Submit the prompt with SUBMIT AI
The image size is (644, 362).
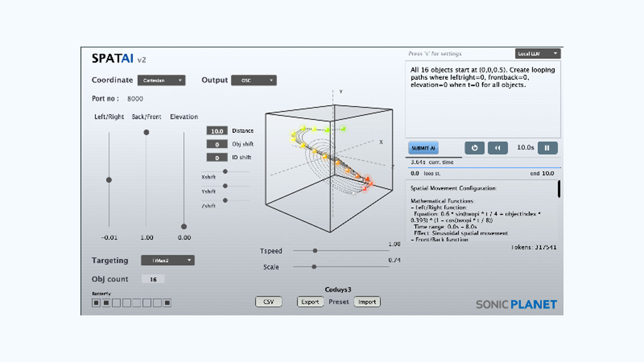click(x=423, y=148)
